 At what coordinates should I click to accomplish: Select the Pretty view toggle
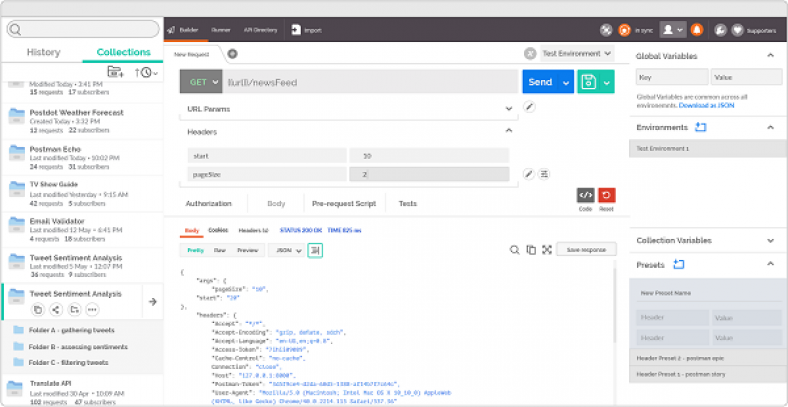click(195, 250)
